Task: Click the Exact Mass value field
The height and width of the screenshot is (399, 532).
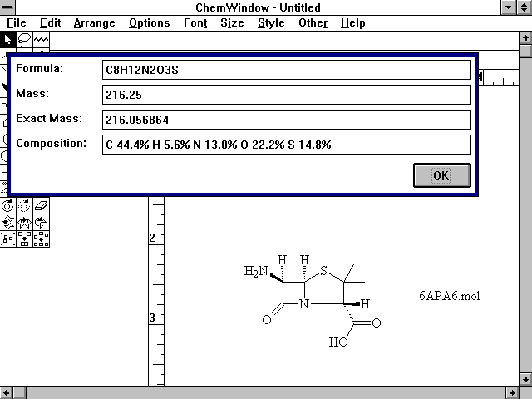Action: coord(286,120)
